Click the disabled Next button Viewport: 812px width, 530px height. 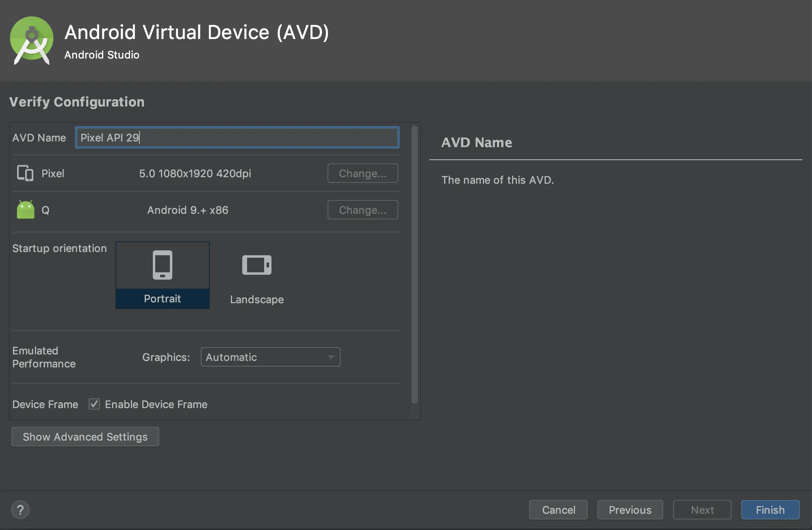click(702, 510)
